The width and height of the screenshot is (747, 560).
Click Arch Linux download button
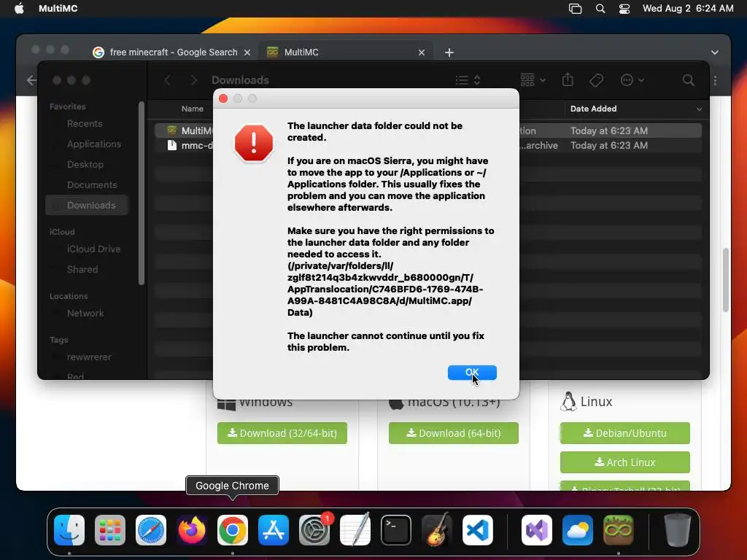(x=625, y=462)
